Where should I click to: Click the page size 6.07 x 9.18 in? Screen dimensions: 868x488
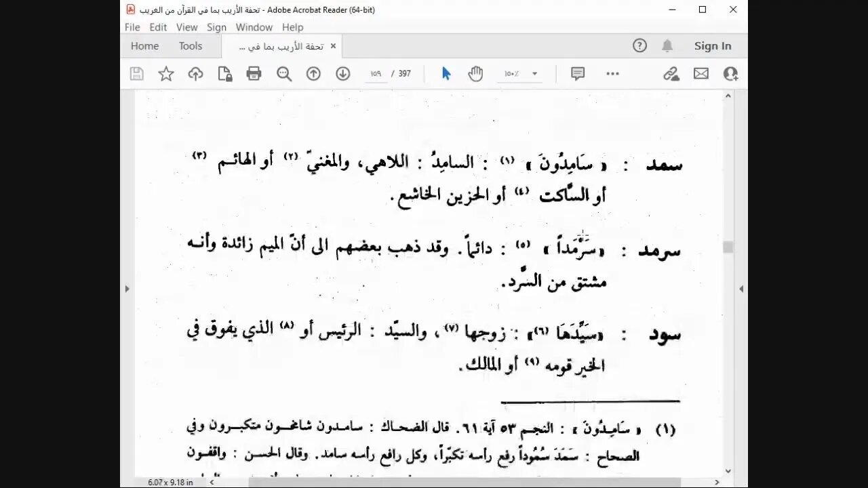pos(170,482)
